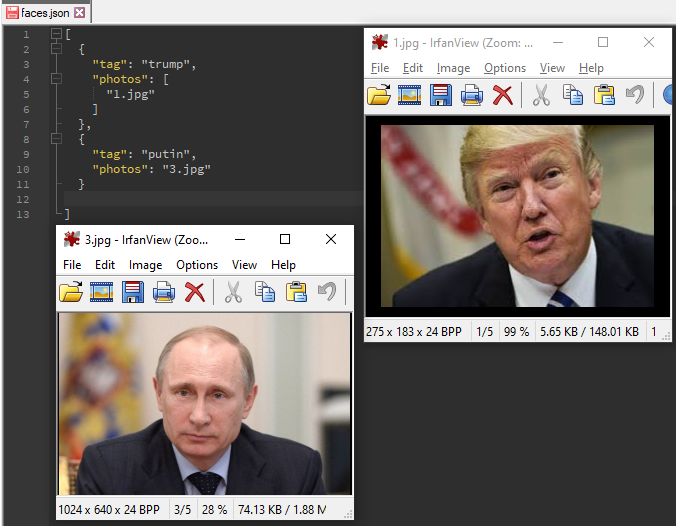This screenshot has width=676, height=526.
Task: Click the displayed photo in 1.jpg window
Action: click(517, 216)
